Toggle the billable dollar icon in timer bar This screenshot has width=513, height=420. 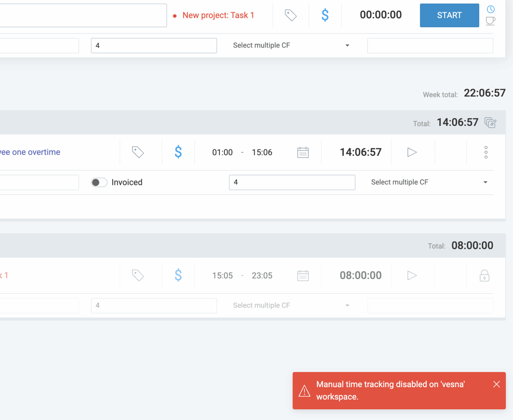pyautogui.click(x=325, y=15)
